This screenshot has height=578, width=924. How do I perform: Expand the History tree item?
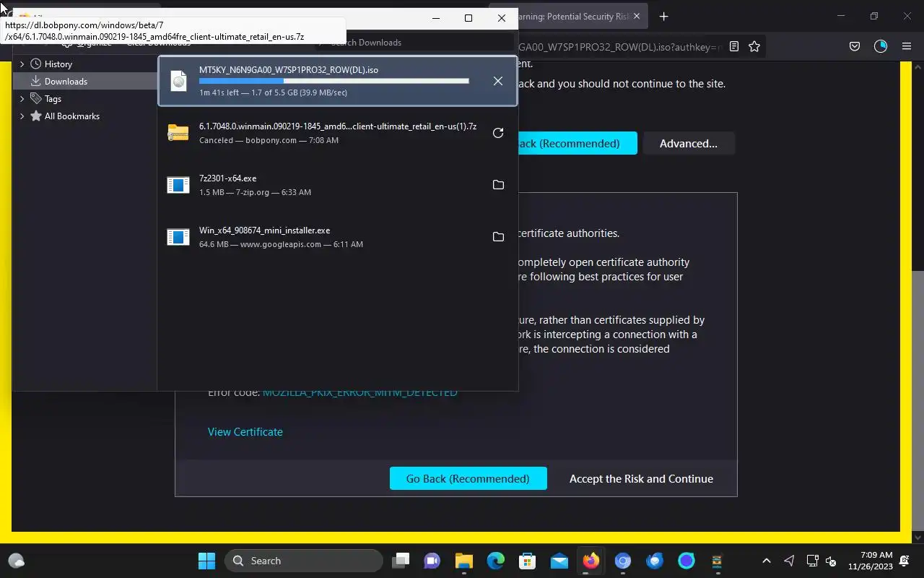[22, 64]
